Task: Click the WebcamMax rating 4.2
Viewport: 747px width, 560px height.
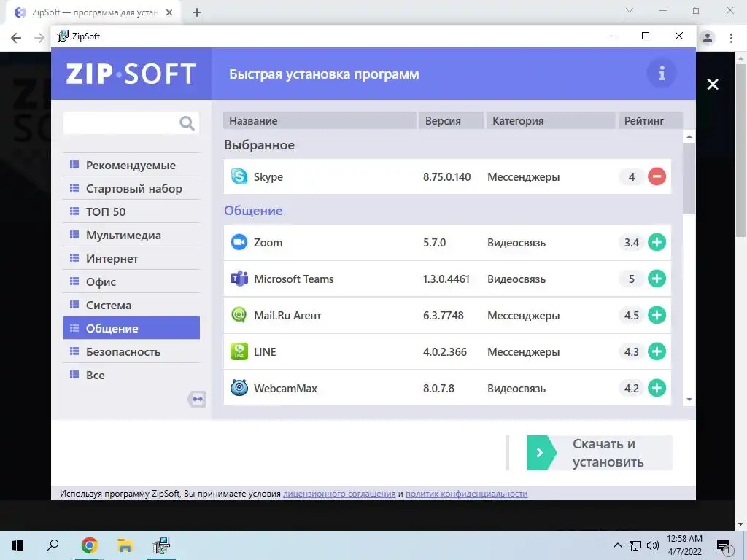Action: click(632, 389)
